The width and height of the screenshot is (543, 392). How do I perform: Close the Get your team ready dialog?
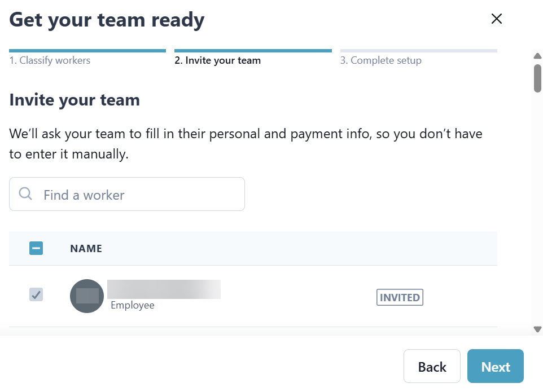point(497,19)
